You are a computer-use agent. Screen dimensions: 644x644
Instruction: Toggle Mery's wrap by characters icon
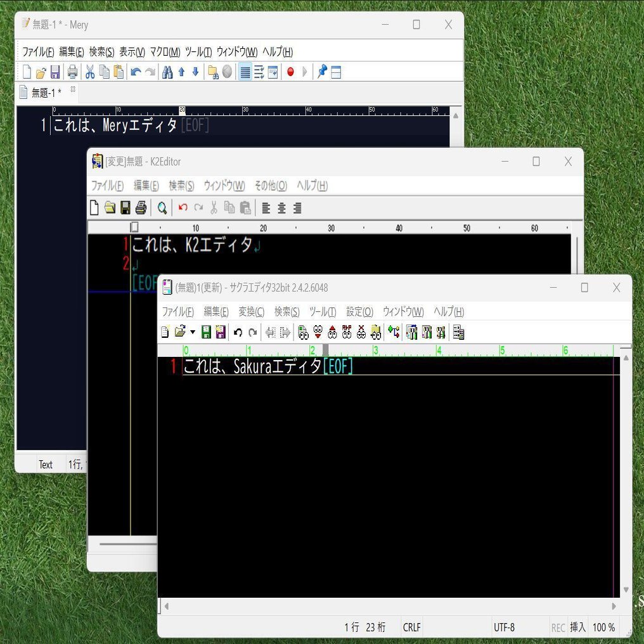click(x=259, y=72)
